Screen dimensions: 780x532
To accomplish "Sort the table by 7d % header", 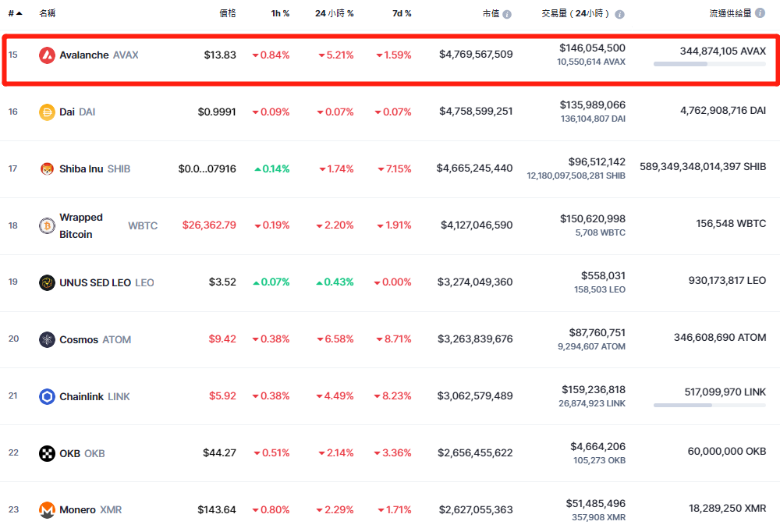I will pos(402,13).
